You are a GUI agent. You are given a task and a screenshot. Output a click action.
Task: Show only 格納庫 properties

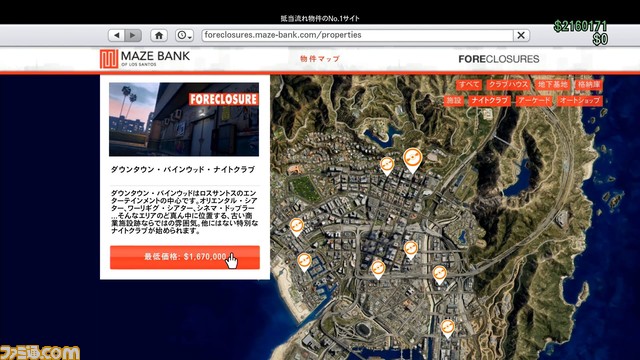click(x=589, y=85)
